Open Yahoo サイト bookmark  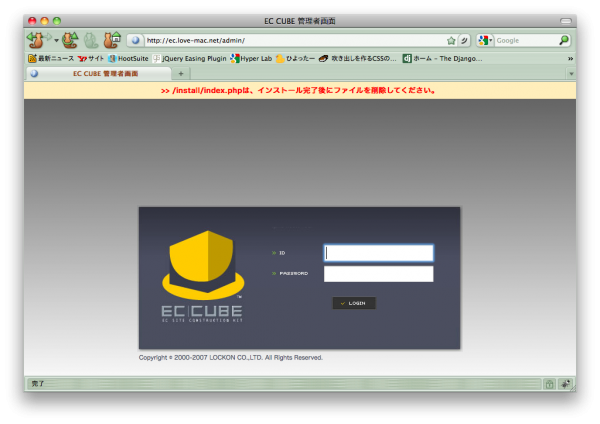[x=91, y=59]
